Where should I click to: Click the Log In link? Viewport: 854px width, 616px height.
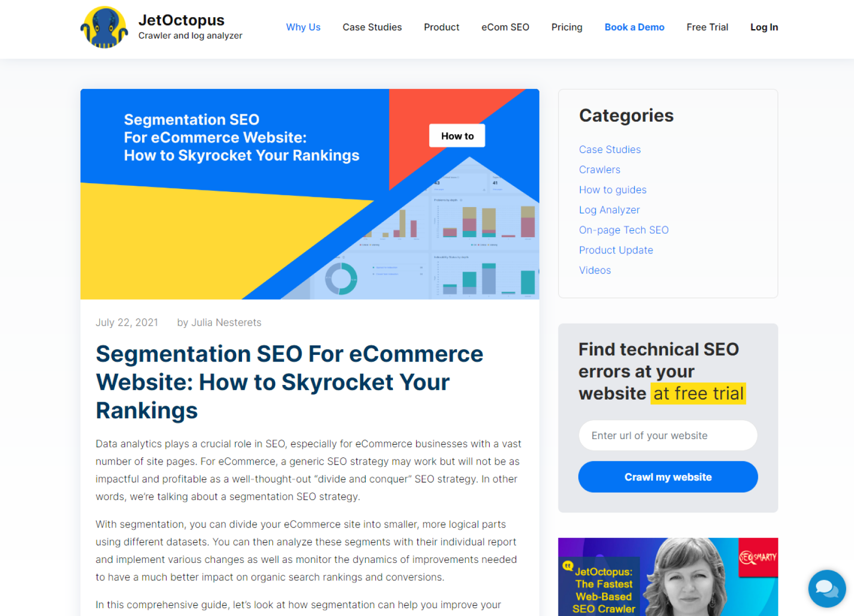763,27
